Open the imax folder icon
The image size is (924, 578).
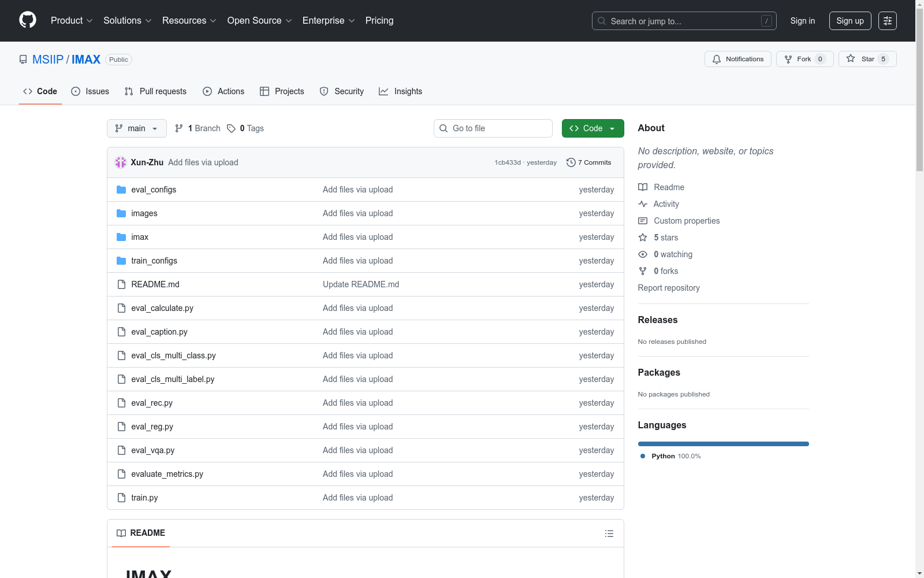coord(121,237)
